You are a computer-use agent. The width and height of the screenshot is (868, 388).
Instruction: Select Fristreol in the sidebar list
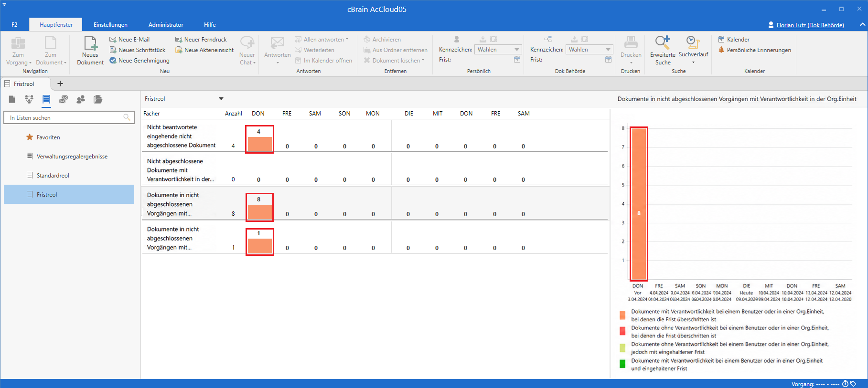pyautogui.click(x=69, y=194)
